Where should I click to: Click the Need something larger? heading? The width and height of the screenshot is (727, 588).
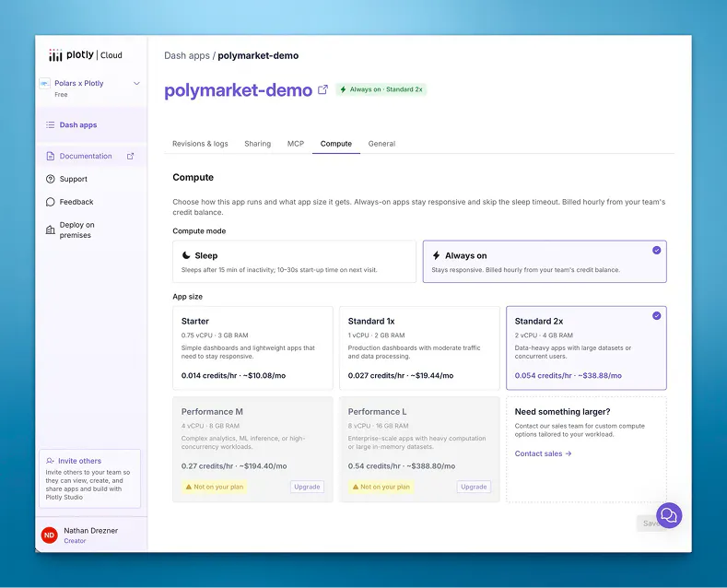(562, 412)
